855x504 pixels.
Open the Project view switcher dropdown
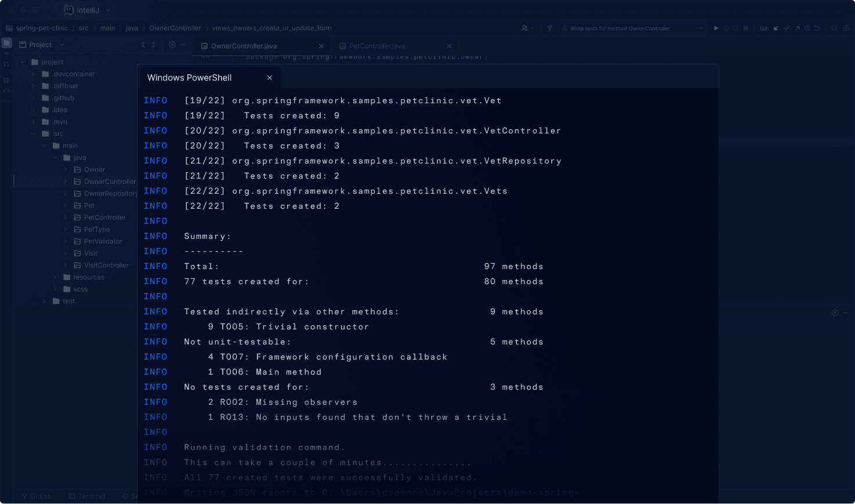tap(61, 45)
